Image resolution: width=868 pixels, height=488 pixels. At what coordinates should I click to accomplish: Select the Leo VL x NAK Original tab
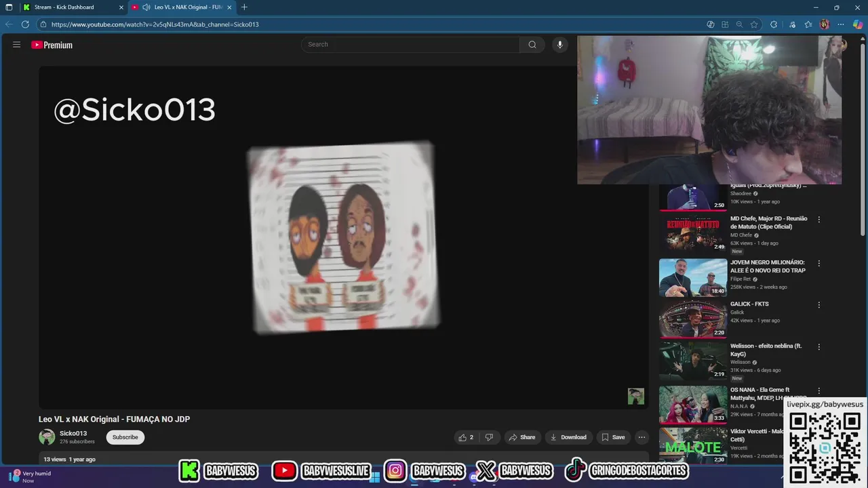pyautogui.click(x=182, y=7)
